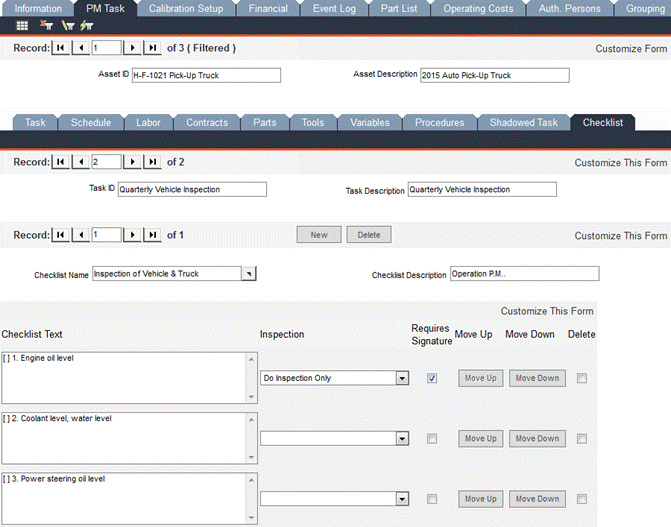The image size is (671, 527).
Task: Go to first asset record in top navigator
Action: [x=61, y=48]
